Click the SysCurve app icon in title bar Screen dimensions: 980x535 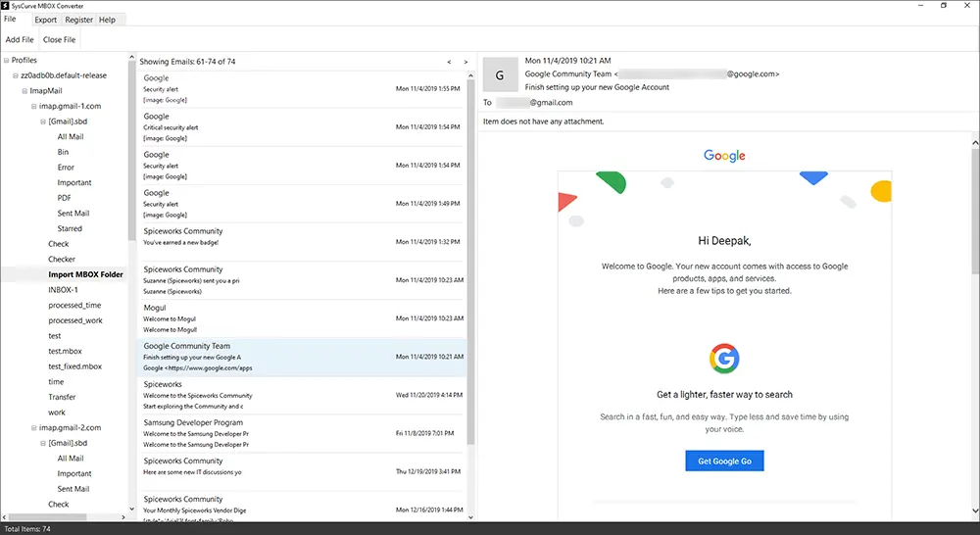coord(6,6)
